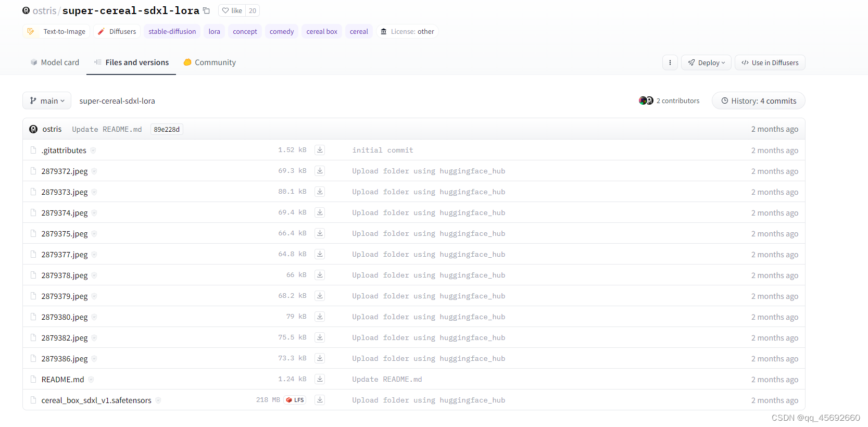Open cereal_box_sdxl_v1.safetensors file

[x=96, y=400]
